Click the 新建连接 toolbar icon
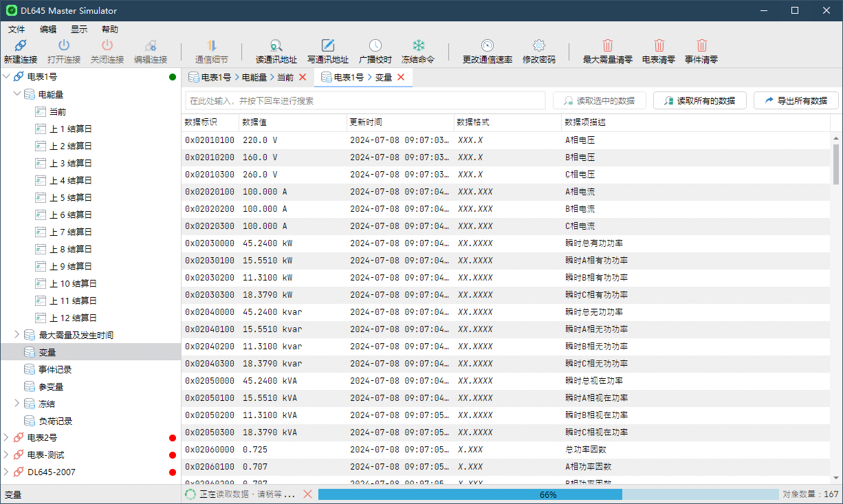 coord(21,45)
